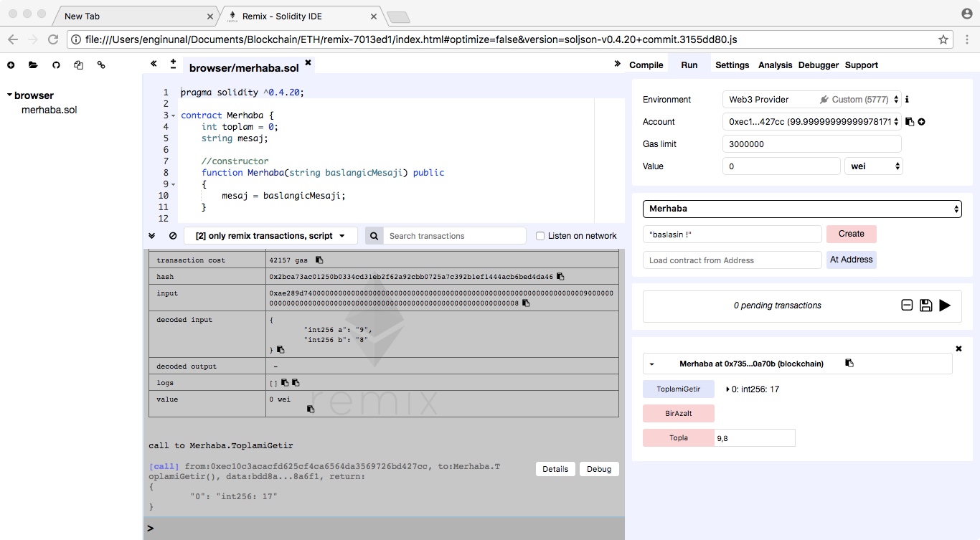Focus Load contract from Address field

[732, 260]
